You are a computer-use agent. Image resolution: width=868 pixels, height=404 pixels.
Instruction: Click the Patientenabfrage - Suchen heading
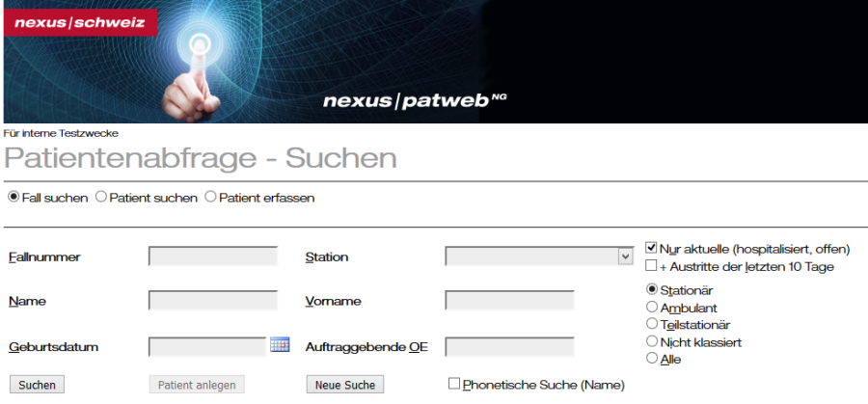201,158
